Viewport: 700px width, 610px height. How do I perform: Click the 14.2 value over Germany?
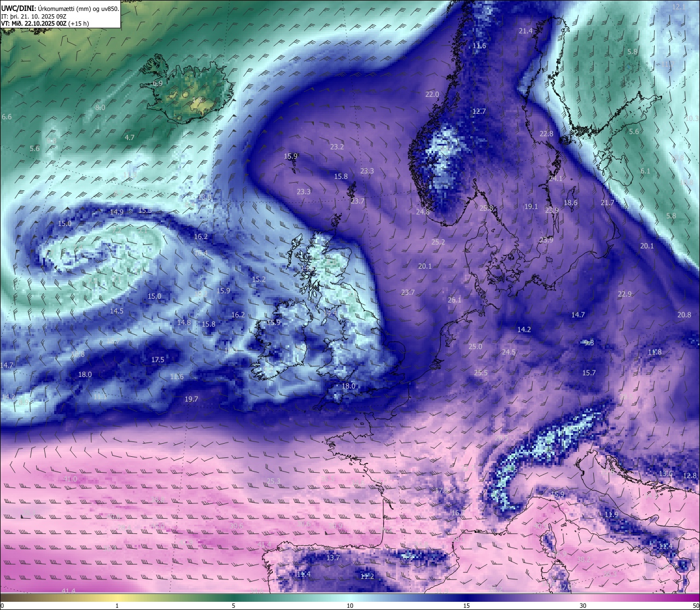point(524,330)
